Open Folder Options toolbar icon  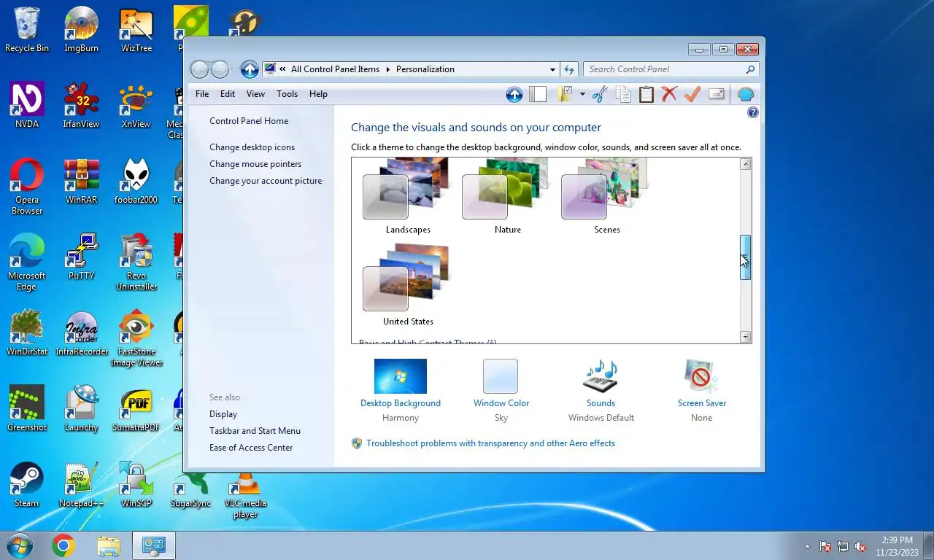[566, 94]
